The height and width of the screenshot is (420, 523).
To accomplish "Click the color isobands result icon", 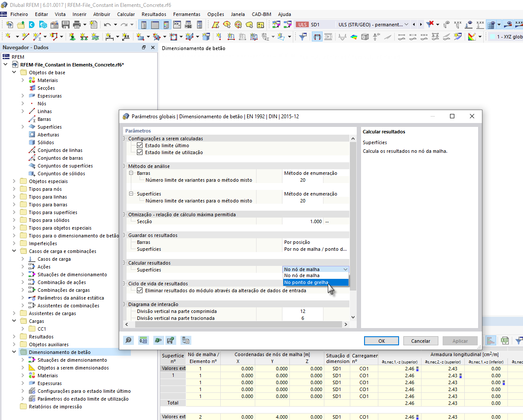I will tap(354, 36).
